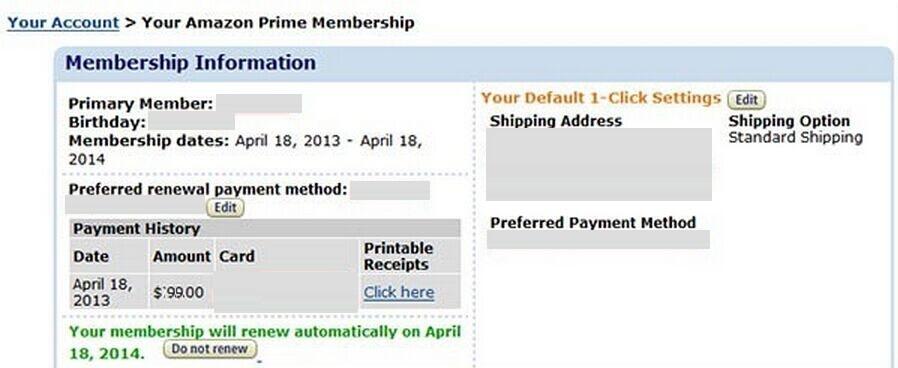This screenshot has width=898, height=368.
Task: Click the Standard Shipping option text
Action: click(795, 138)
